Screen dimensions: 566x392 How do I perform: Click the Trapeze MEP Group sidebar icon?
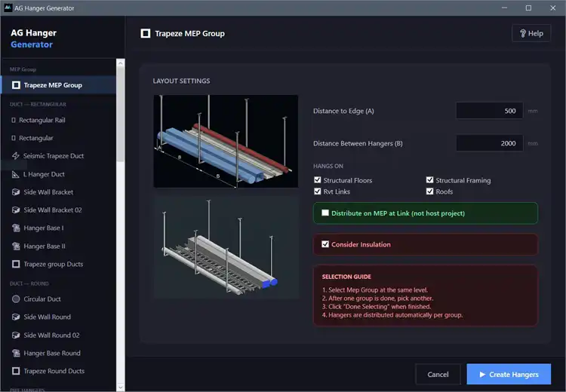click(16, 85)
